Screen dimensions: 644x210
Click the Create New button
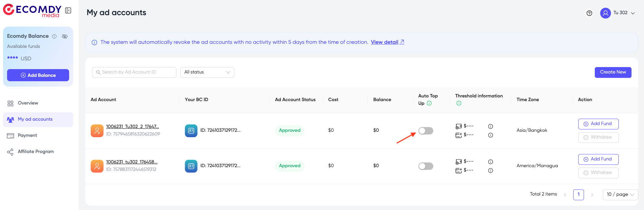point(613,72)
